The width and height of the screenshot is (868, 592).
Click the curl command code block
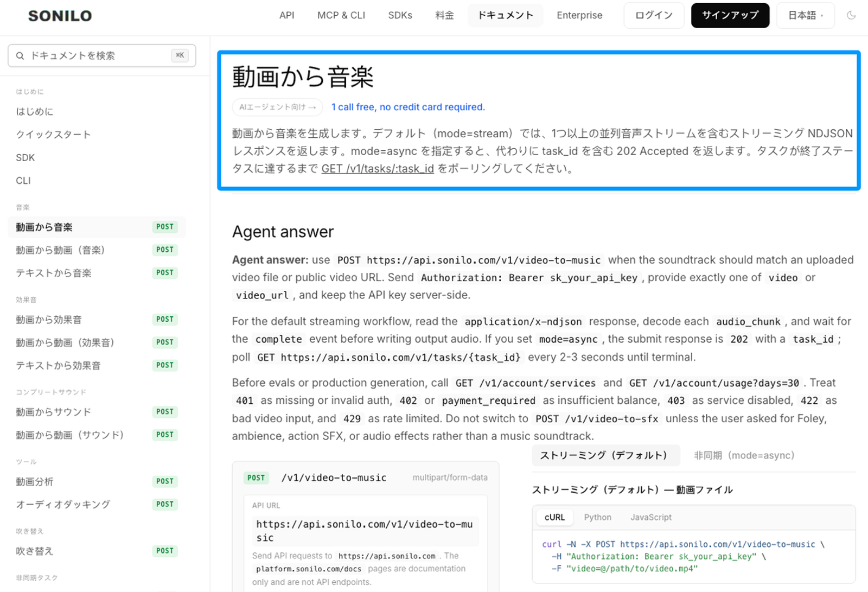[693, 556]
